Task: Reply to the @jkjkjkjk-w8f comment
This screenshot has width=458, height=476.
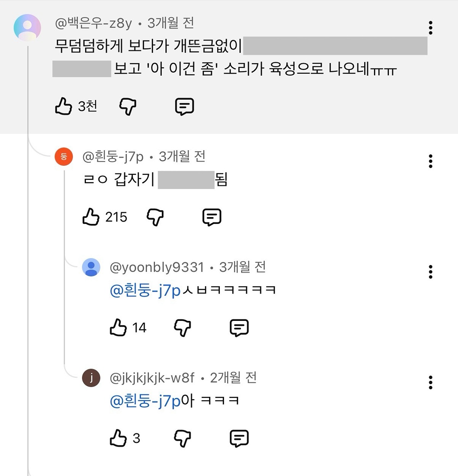Action: [239, 439]
